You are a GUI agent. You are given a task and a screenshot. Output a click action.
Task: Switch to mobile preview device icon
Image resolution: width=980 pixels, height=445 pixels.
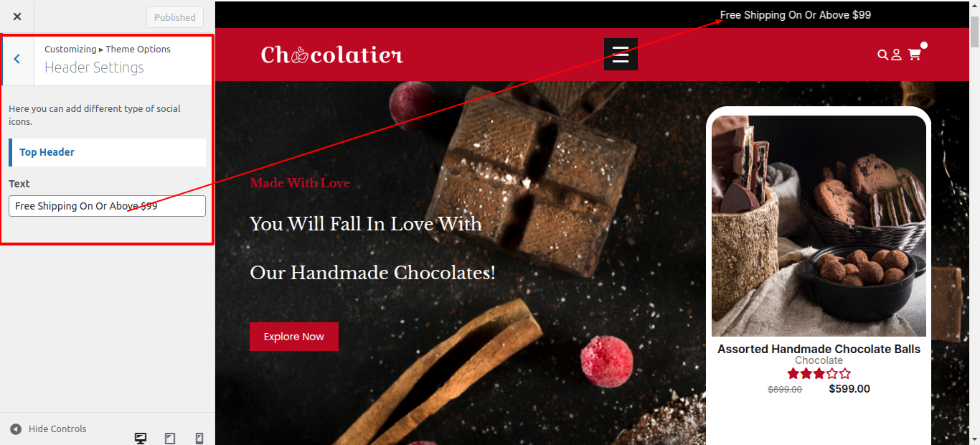point(199,438)
